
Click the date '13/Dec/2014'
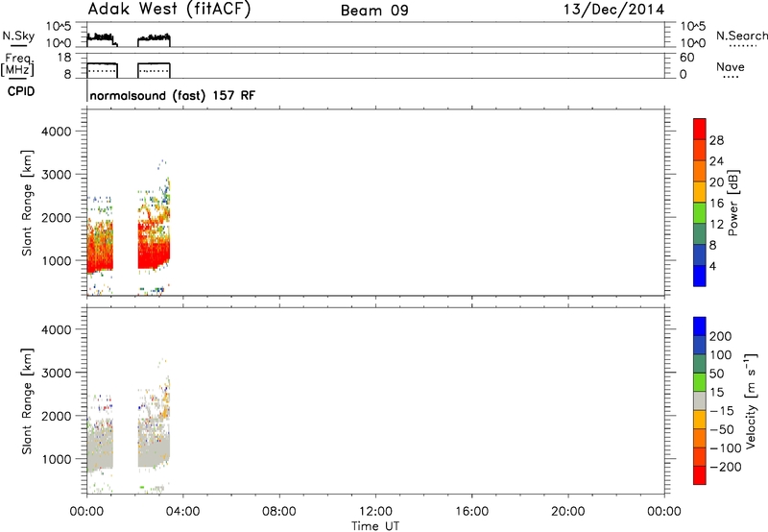point(614,10)
